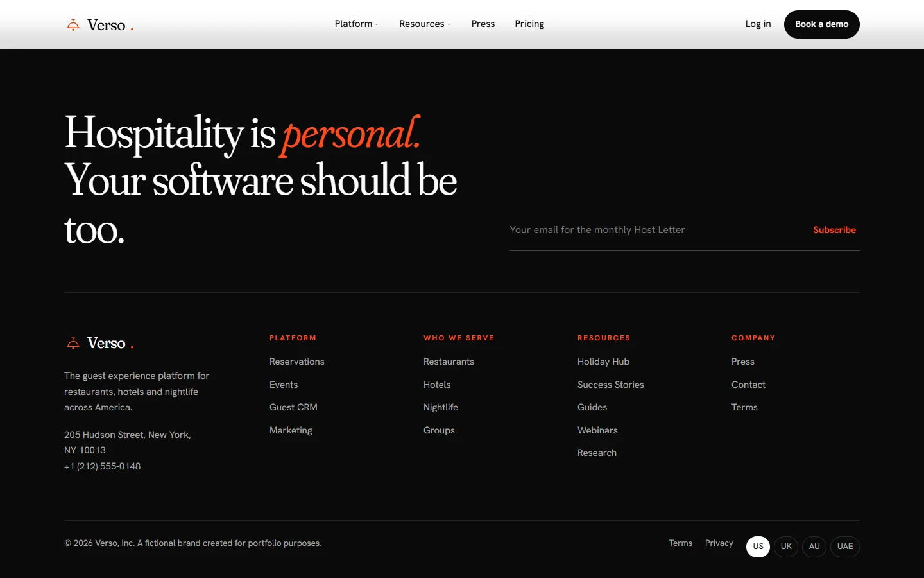Open the Research footer link
Screen dimensions: 924x578
click(x=597, y=453)
